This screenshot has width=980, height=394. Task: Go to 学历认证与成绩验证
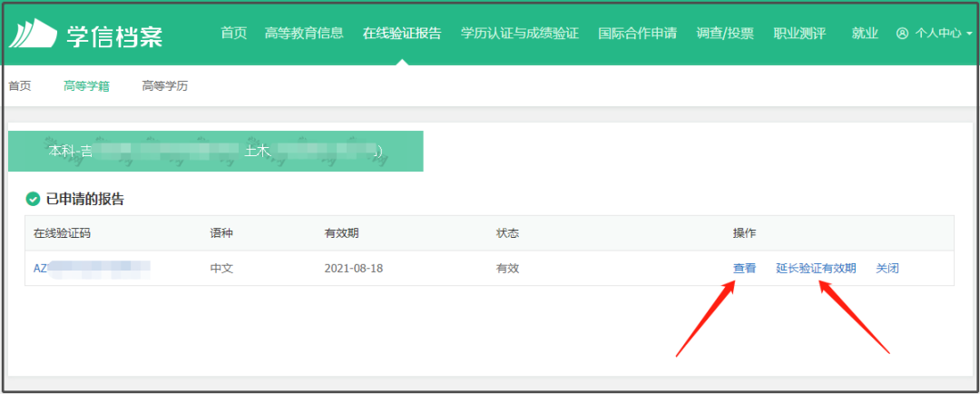519,34
